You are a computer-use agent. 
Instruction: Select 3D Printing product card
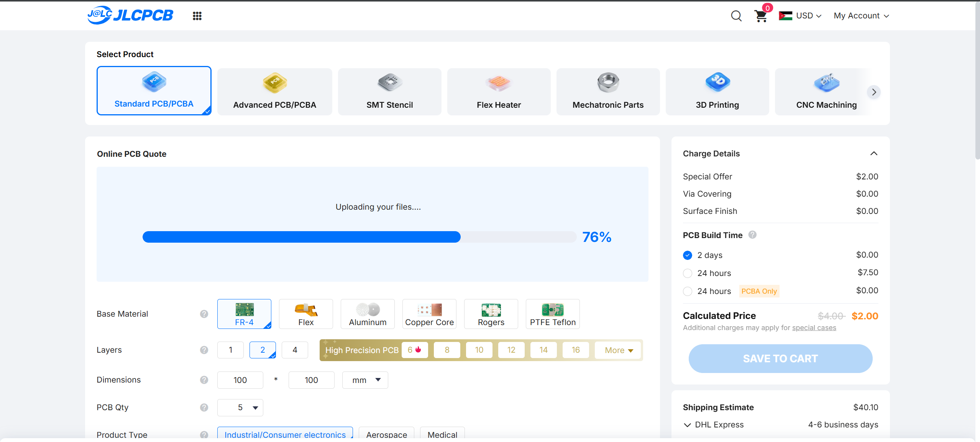[x=717, y=92]
